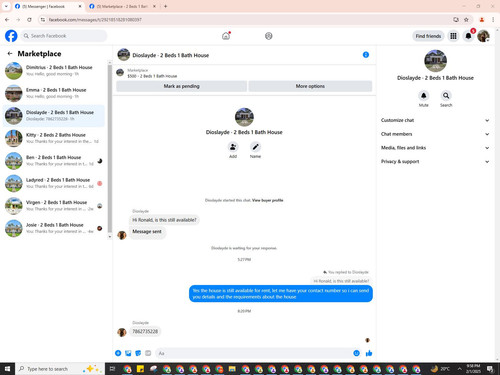The image size is (500, 375).
Task: Click the phone number message 7862735228
Action: click(x=145, y=331)
